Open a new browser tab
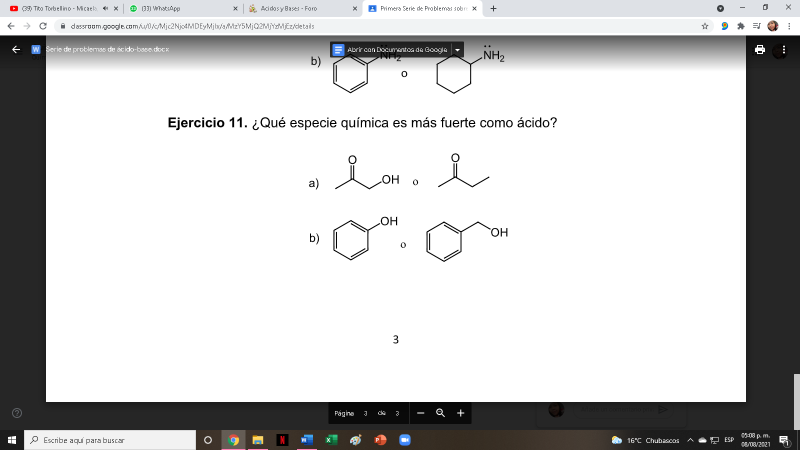The height and width of the screenshot is (450, 800). point(493,9)
